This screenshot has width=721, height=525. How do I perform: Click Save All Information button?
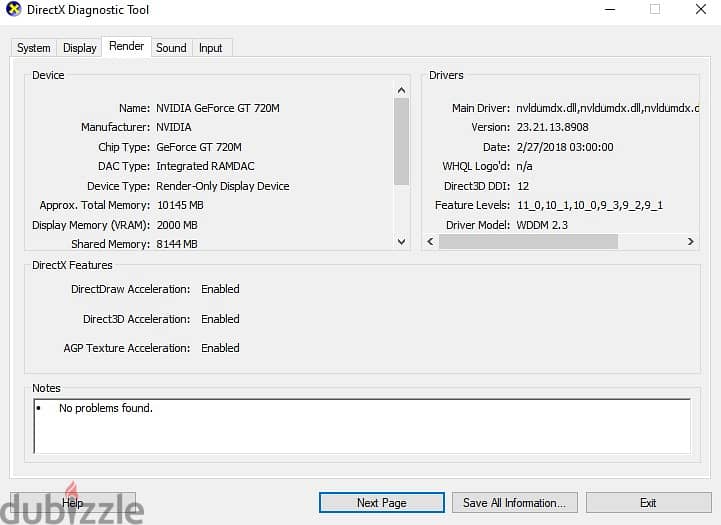tap(515, 502)
